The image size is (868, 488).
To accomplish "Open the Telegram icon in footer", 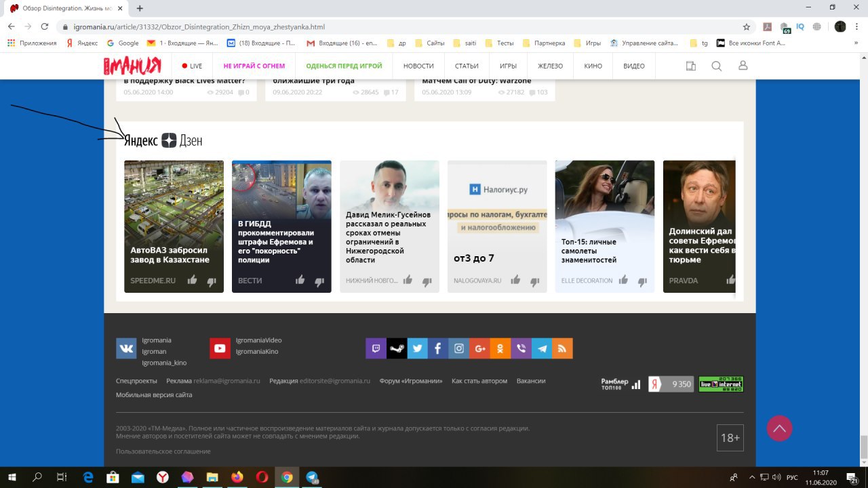I will (x=542, y=348).
